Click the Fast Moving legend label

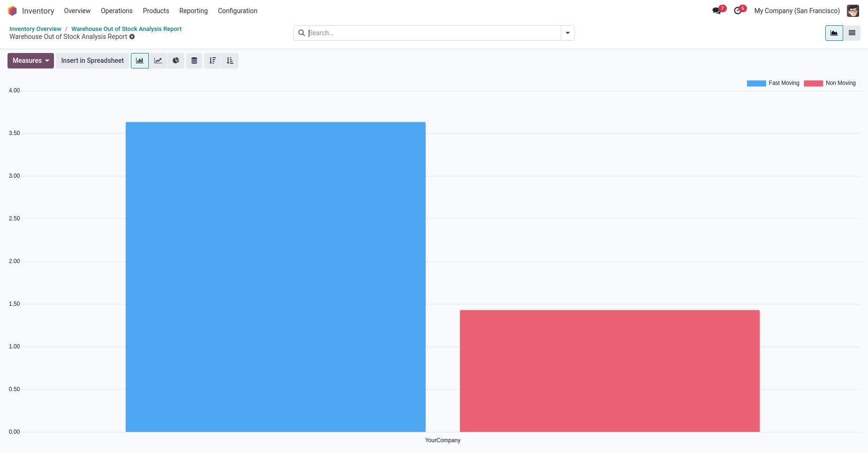[x=784, y=83]
